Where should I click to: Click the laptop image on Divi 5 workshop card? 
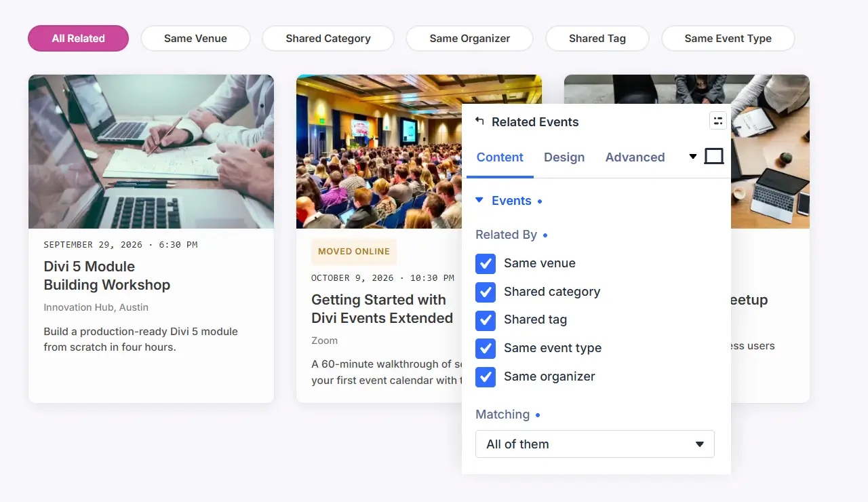point(151,151)
